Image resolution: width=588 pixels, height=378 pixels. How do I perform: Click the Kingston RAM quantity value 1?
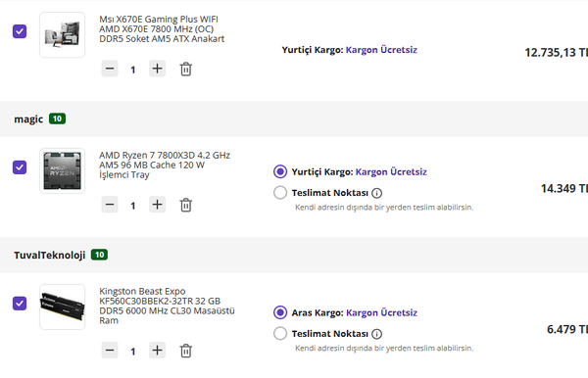click(132, 352)
